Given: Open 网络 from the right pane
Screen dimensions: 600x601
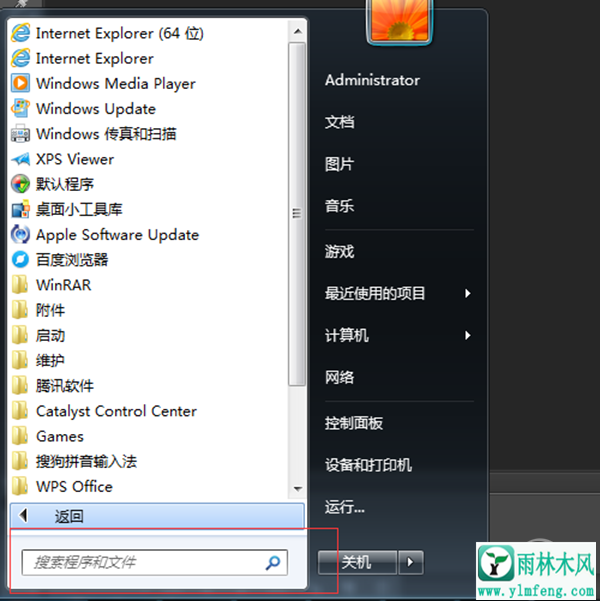Looking at the screenshot, I should [340, 378].
